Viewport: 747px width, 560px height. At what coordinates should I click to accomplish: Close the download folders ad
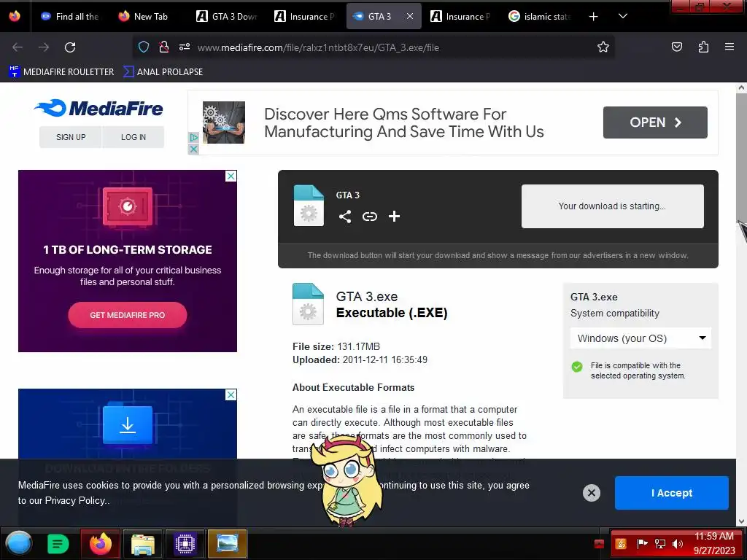(x=231, y=394)
